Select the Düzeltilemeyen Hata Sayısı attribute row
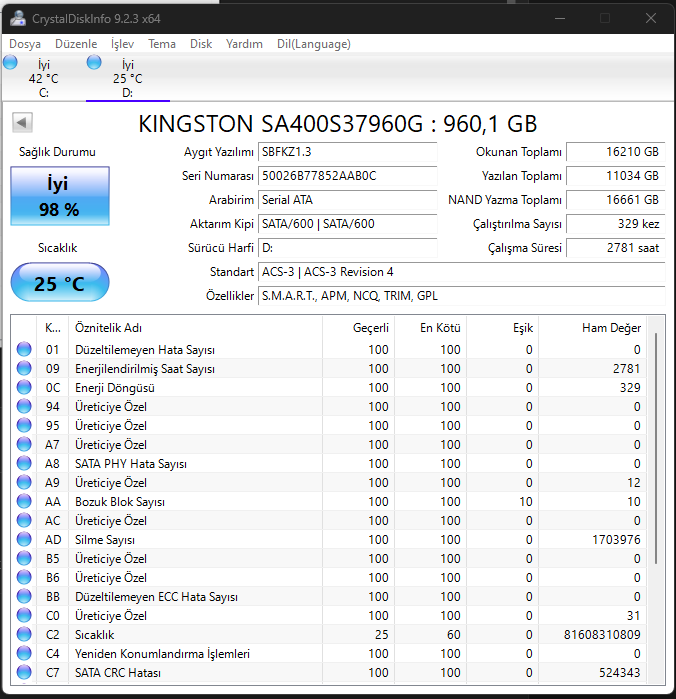 coord(329,350)
